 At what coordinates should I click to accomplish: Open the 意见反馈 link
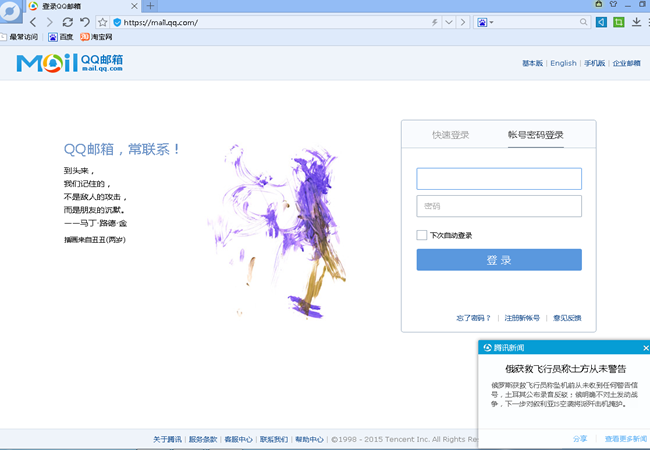(x=567, y=318)
